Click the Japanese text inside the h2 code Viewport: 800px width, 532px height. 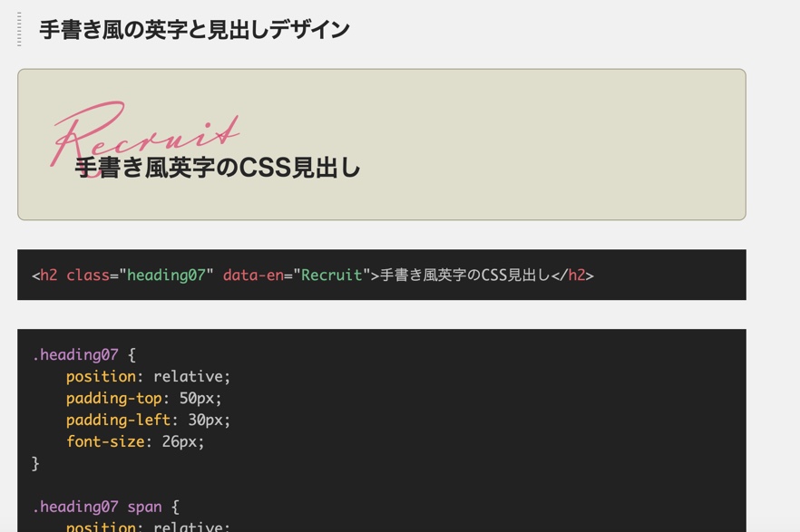coord(464,276)
